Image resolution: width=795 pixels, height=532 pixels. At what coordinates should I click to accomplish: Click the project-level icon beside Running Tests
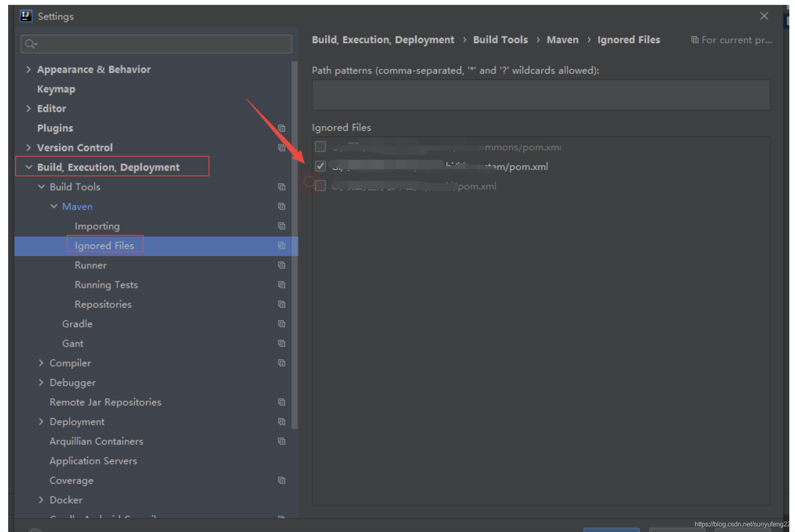pos(281,285)
